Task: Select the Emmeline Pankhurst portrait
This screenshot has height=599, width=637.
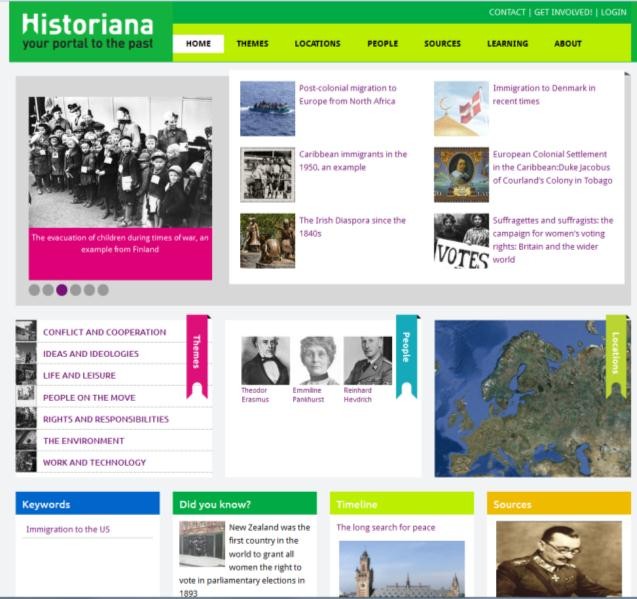Action: tap(319, 361)
